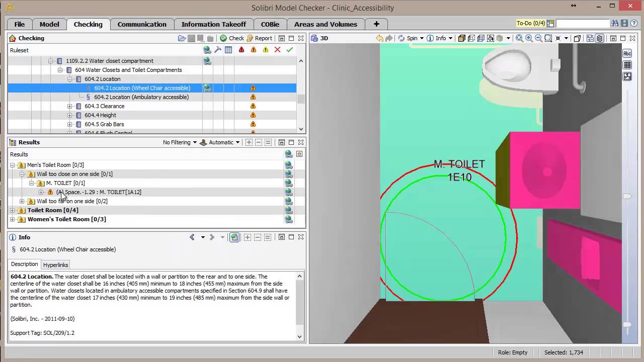Toggle the layers stack button in 3D toolbar

point(600,38)
